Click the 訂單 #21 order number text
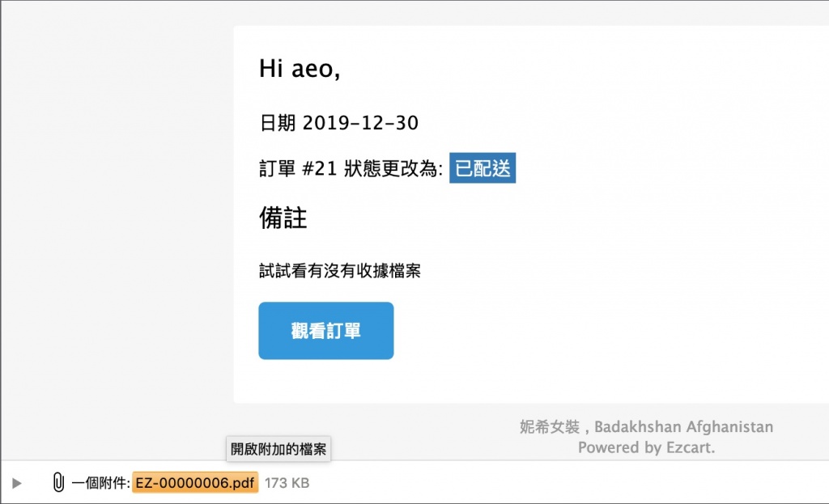The height and width of the screenshot is (504, 829). pyautogui.click(x=295, y=169)
